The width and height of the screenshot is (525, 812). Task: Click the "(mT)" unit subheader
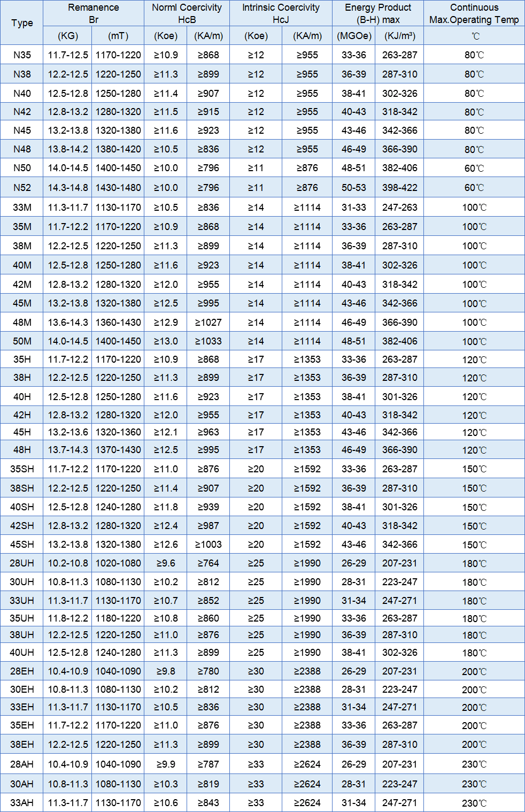click(x=118, y=36)
